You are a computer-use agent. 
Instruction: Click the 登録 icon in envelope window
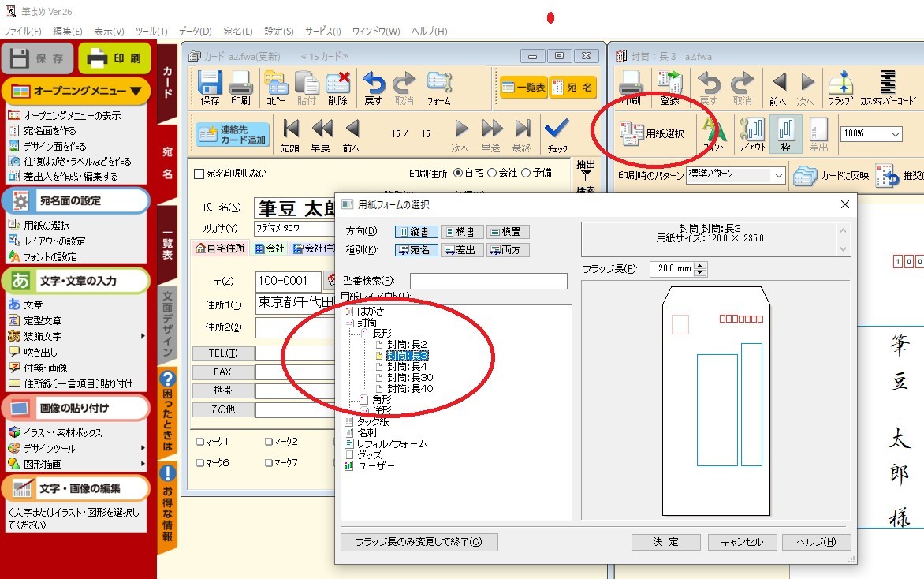[669, 88]
